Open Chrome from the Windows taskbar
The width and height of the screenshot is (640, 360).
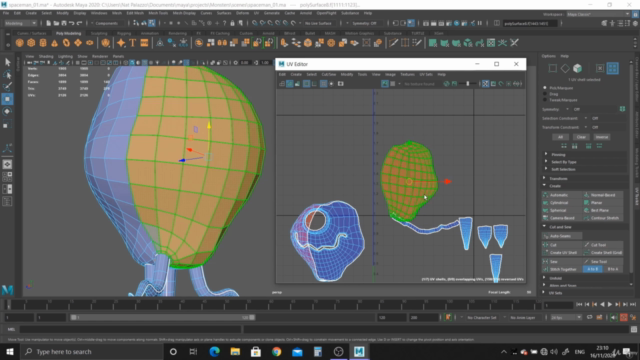(276, 351)
